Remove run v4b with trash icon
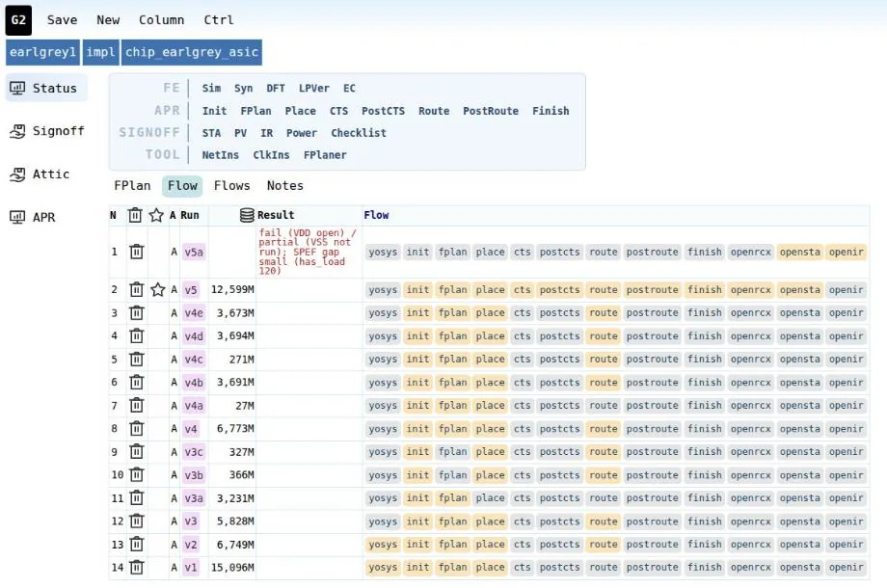 click(136, 382)
